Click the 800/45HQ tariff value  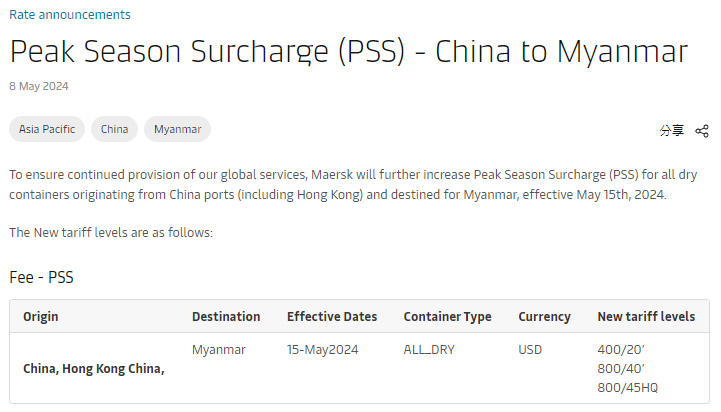coord(628,388)
